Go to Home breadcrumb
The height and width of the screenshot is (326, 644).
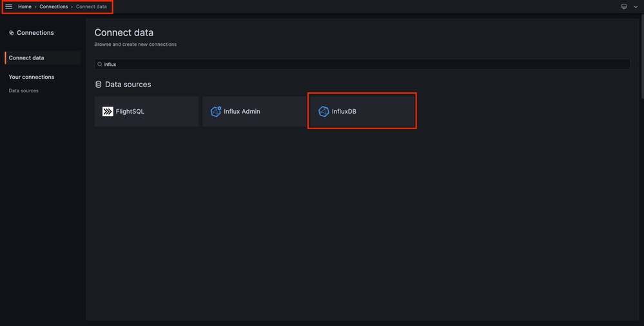pyautogui.click(x=24, y=6)
